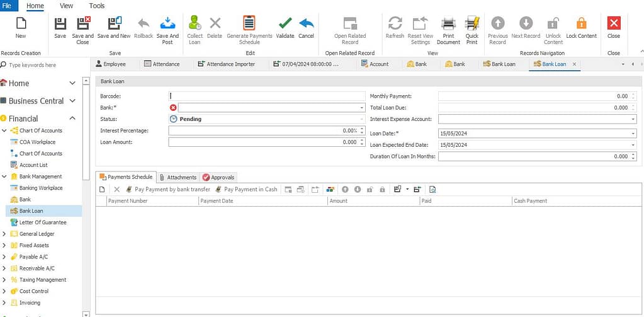Open Banking Workplace in sidebar

click(x=41, y=188)
